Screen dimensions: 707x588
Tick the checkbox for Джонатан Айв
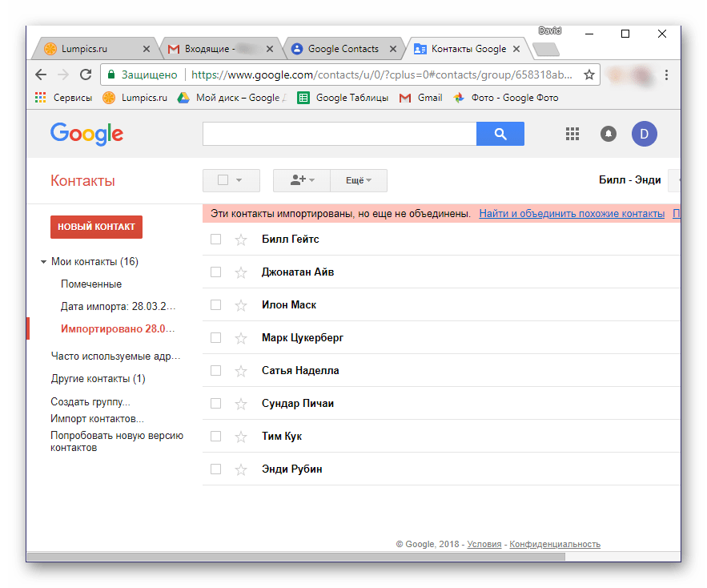[x=216, y=272]
